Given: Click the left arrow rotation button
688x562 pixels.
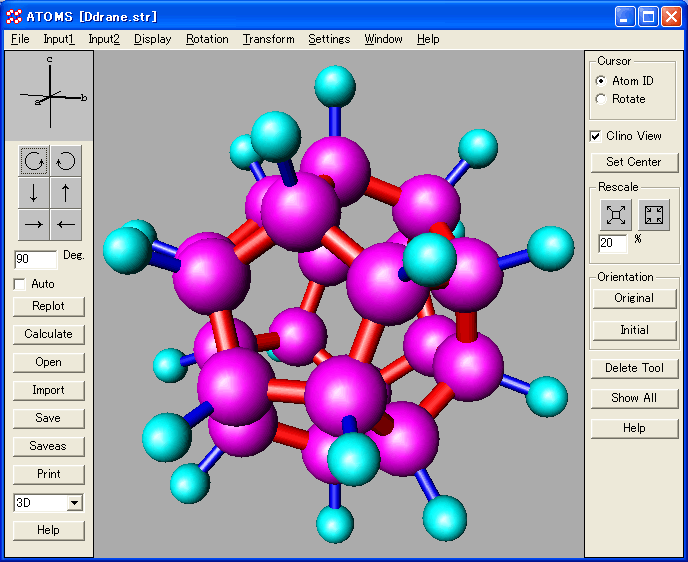Looking at the screenshot, I should point(65,224).
